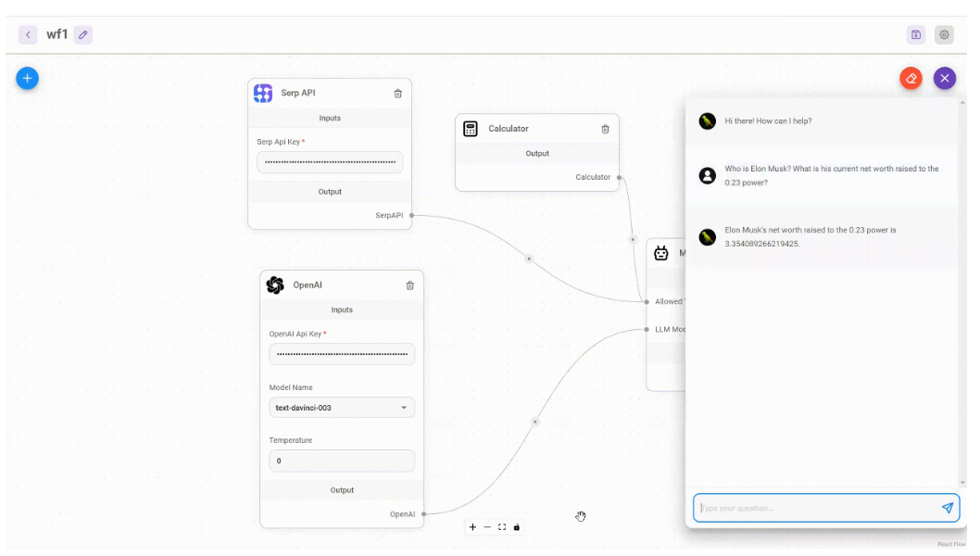Save the chatflow using the save icon
The height and width of the screenshot is (556, 980).
(916, 35)
